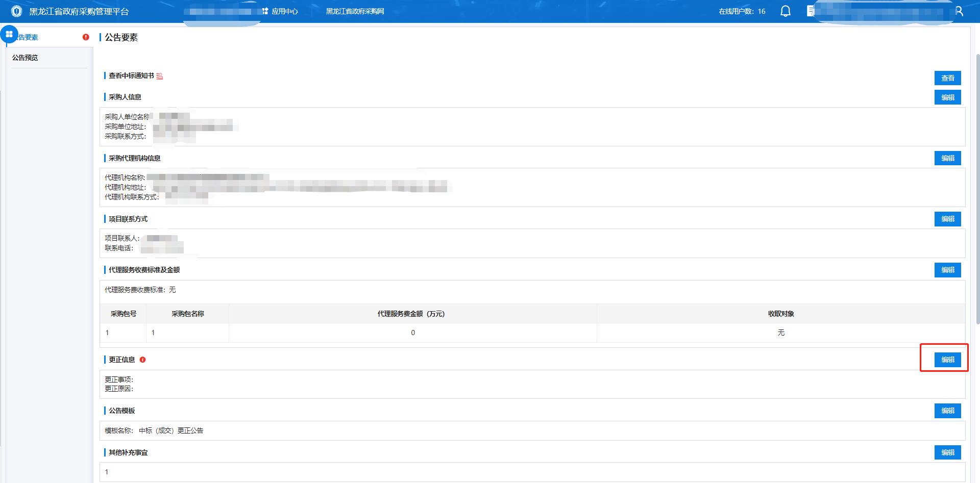The width and height of the screenshot is (980, 483).
Task: Edit the 其他补充事宜 section
Action: pos(948,452)
